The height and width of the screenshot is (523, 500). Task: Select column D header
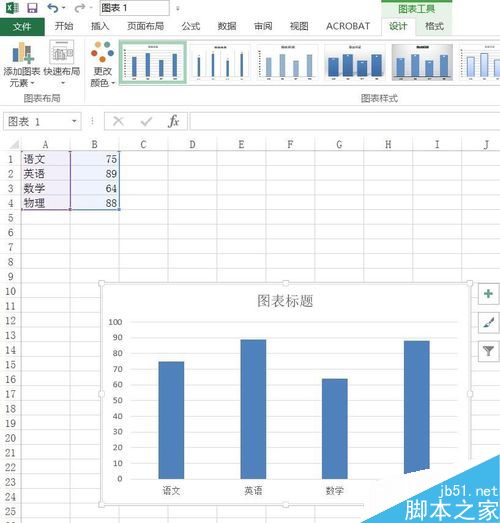tap(192, 144)
